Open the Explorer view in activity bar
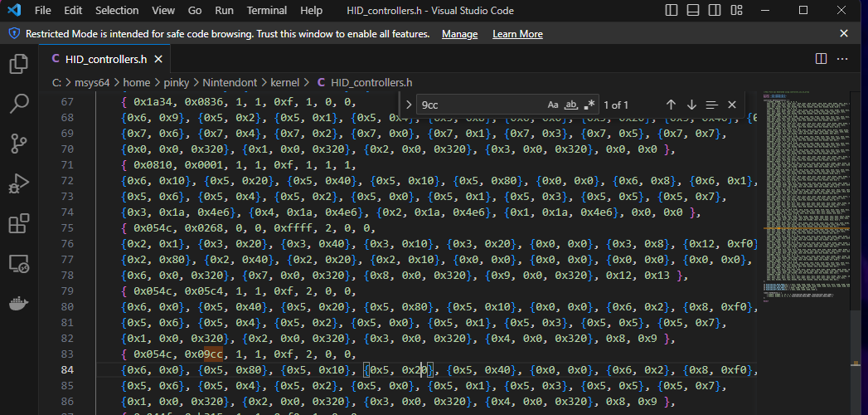Viewport: 868px width, 415px height. click(x=19, y=64)
